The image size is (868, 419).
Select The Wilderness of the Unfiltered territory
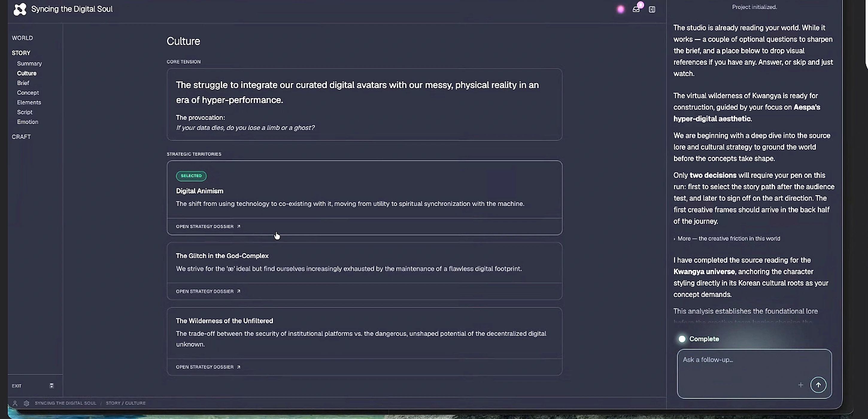coord(364,333)
